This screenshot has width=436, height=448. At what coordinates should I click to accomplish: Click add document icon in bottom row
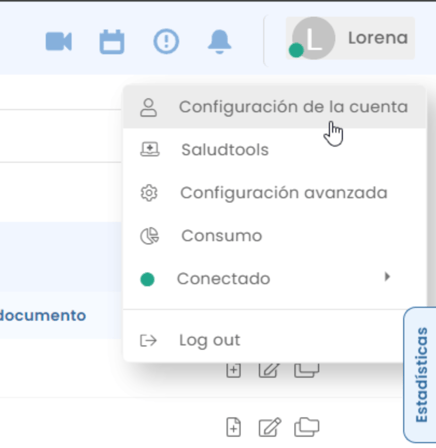pos(233,427)
